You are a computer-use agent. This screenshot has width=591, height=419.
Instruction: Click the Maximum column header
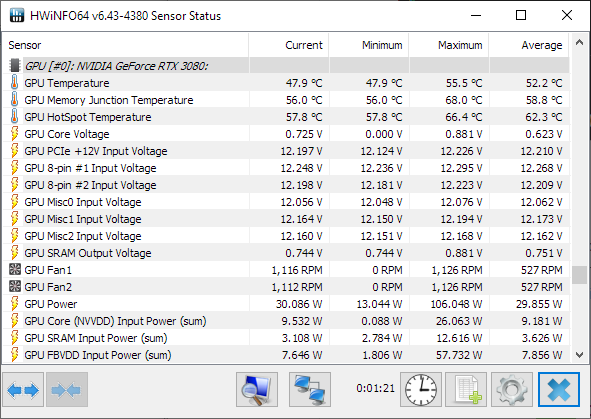449,45
